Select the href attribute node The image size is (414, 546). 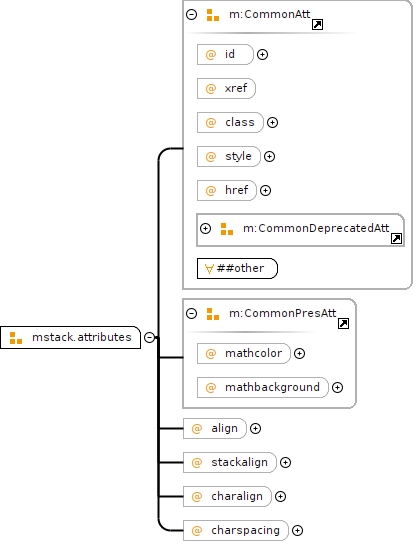(x=227, y=190)
